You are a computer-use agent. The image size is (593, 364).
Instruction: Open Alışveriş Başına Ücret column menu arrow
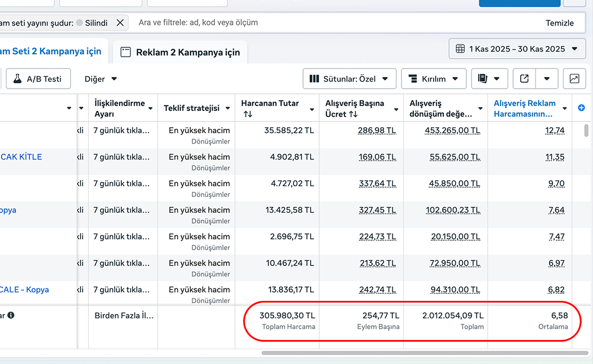tap(397, 109)
